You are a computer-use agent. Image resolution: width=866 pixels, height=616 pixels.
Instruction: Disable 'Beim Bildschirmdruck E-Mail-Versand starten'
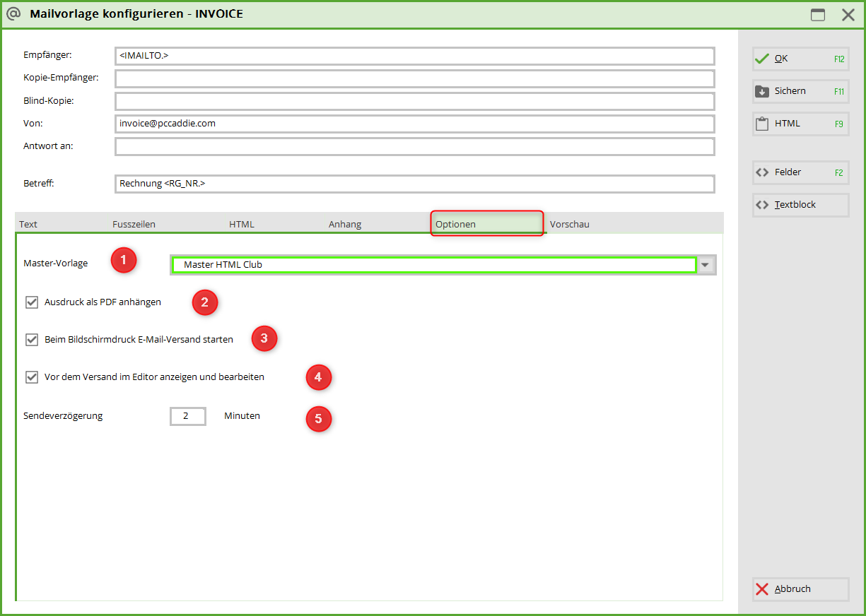(32, 340)
